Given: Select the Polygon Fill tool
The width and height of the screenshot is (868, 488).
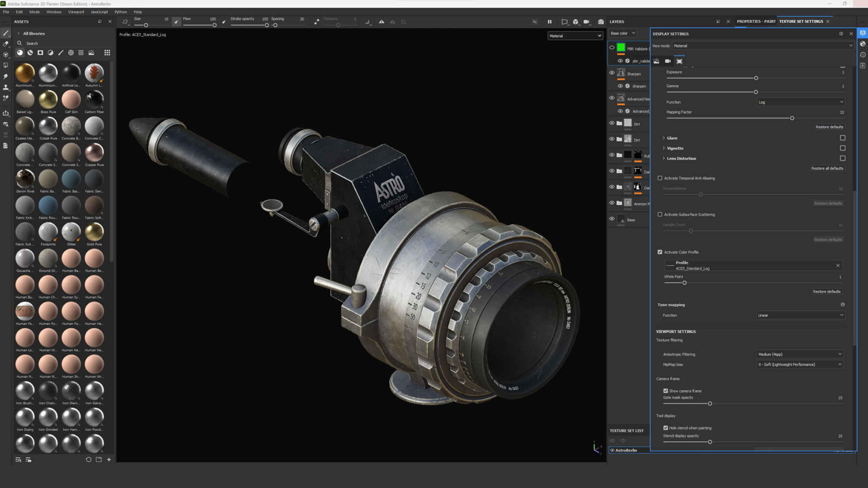Looking at the screenshot, I should [6, 65].
